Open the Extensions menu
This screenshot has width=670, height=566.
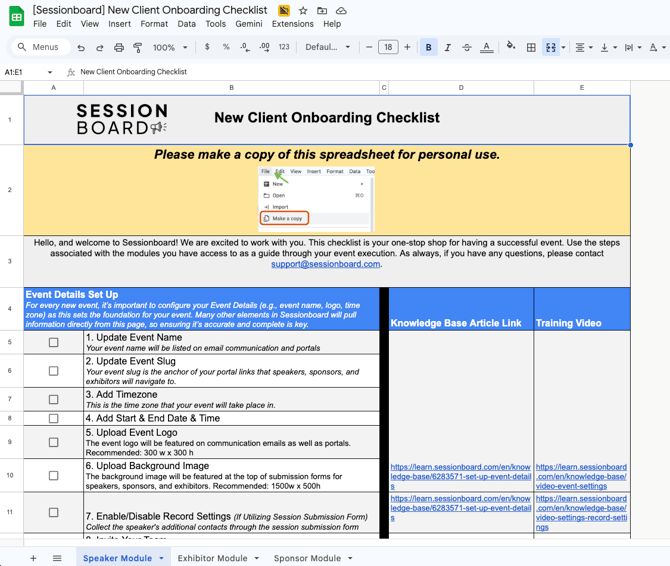(292, 24)
